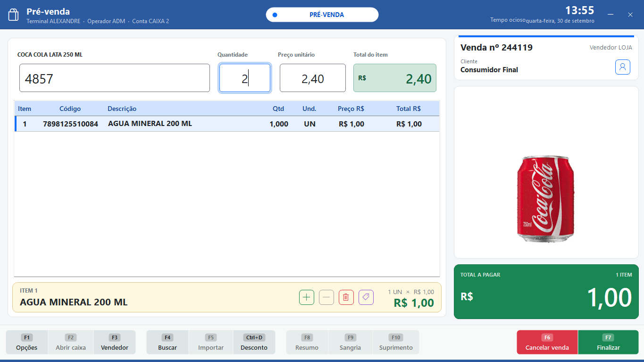Increase item 1 quantity with plus icon

coord(307,297)
